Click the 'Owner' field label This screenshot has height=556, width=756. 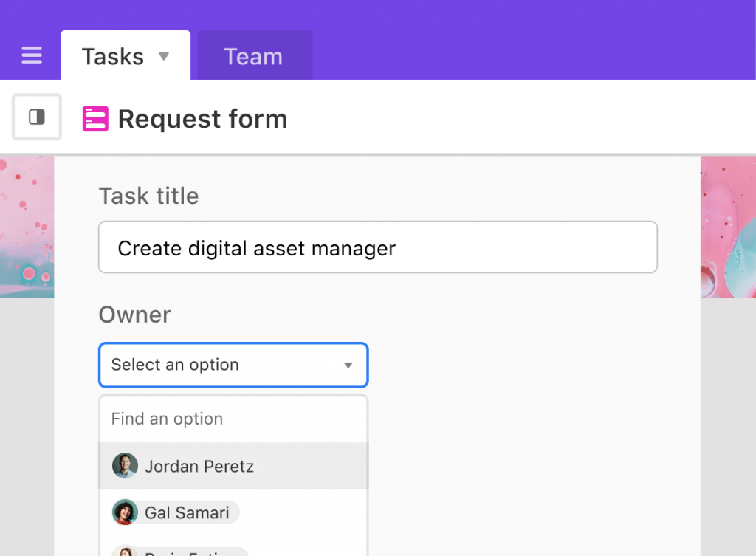(134, 315)
